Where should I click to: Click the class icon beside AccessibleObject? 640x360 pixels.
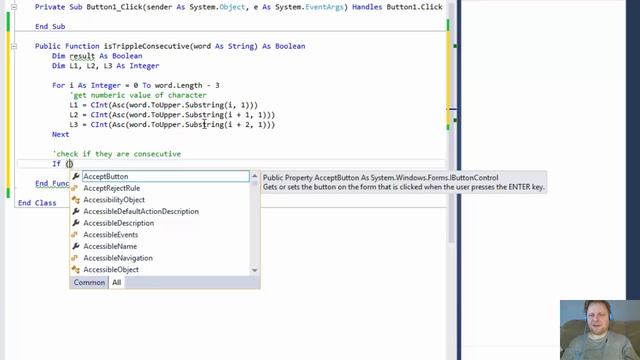pos(76,270)
